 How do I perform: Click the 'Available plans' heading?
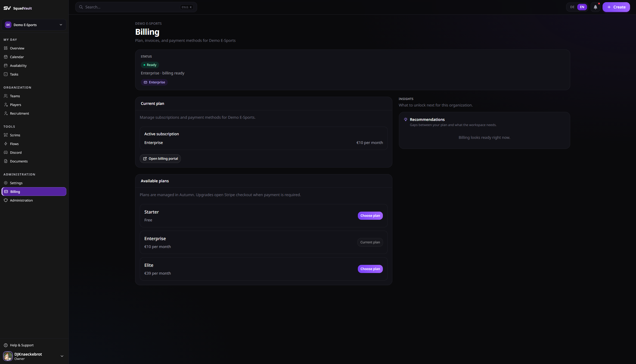155,181
